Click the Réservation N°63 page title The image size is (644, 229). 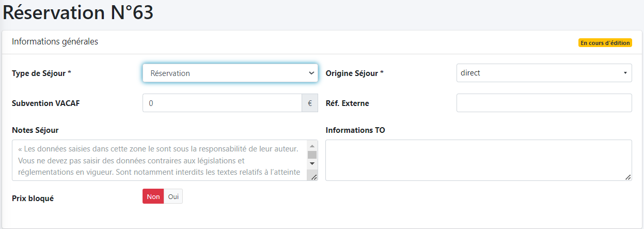(x=78, y=13)
